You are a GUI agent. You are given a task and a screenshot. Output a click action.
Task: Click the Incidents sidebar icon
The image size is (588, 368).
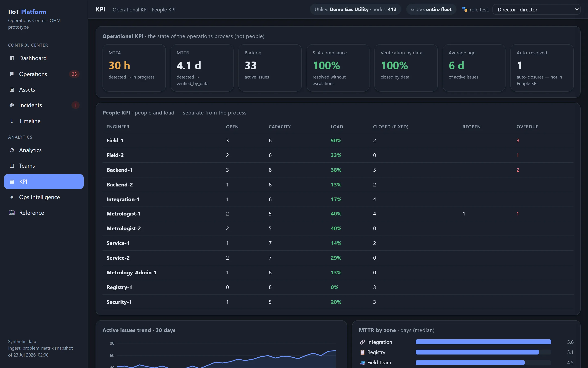(x=12, y=105)
